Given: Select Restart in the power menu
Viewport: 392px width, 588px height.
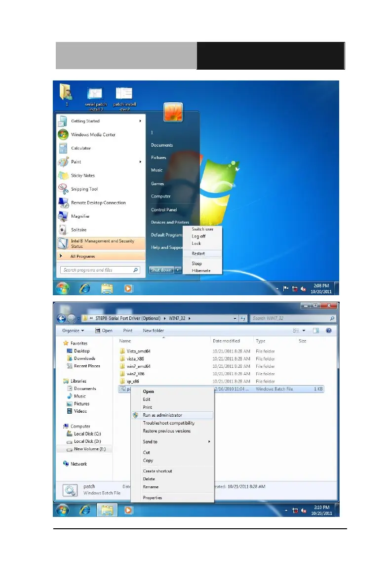Looking at the screenshot, I should coord(202,253).
